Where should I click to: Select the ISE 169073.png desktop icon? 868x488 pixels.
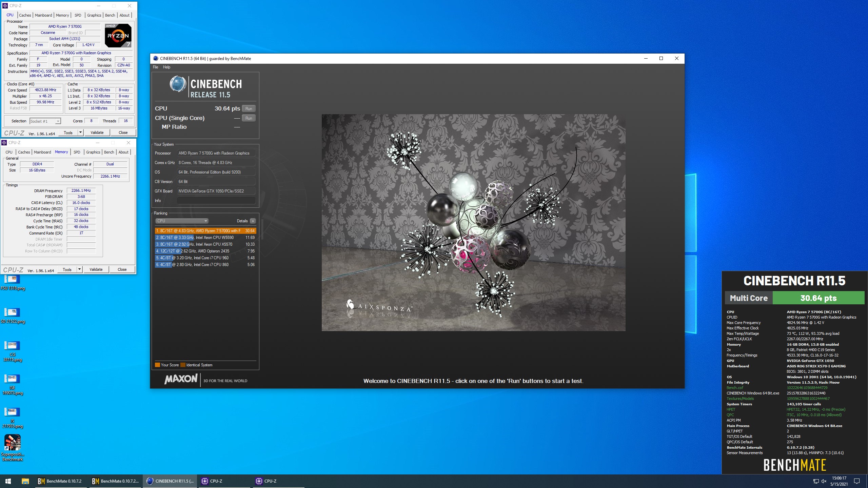12,384
